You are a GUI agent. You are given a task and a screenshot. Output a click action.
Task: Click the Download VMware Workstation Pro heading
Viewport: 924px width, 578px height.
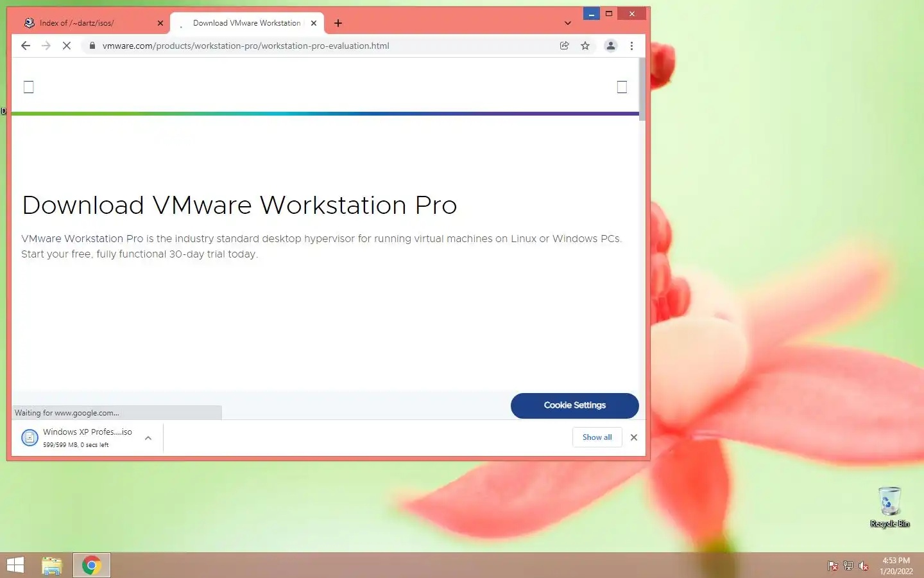[x=239, y=206]
